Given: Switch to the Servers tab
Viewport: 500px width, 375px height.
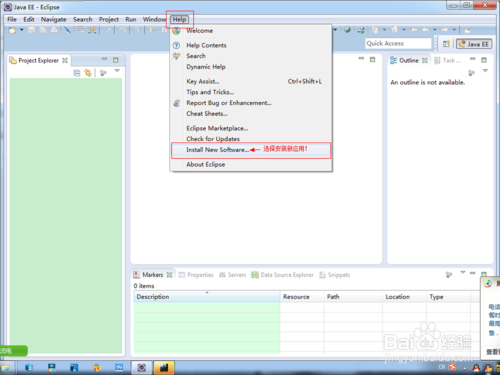Looking at the screenshot, I should [232, 275].
